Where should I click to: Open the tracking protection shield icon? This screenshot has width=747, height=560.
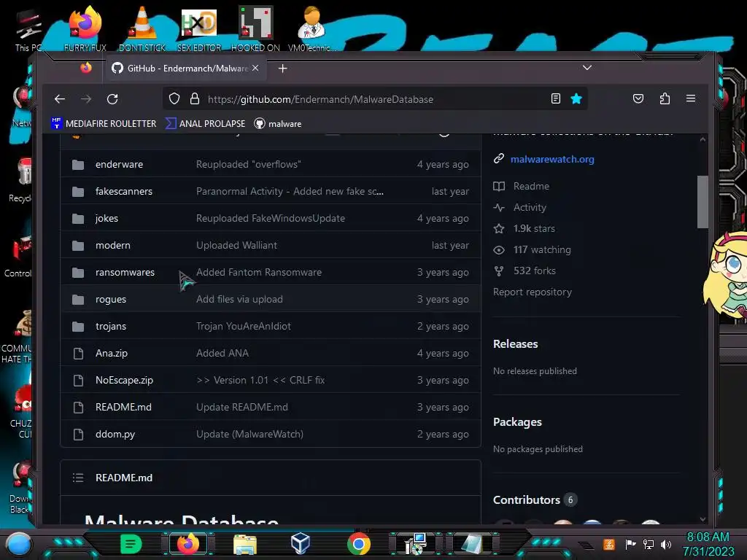click(x=174, y=98)
